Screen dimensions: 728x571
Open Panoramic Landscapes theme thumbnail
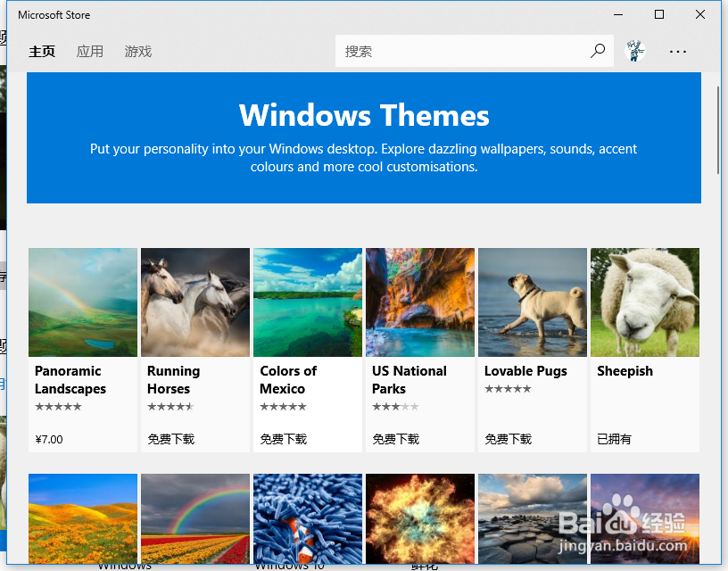83,302
